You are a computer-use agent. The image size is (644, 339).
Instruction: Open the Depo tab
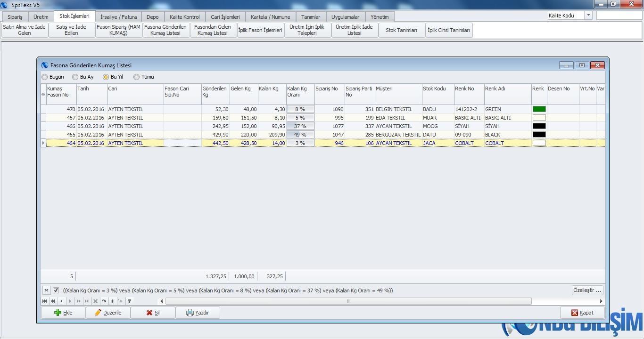coord(153,17)
